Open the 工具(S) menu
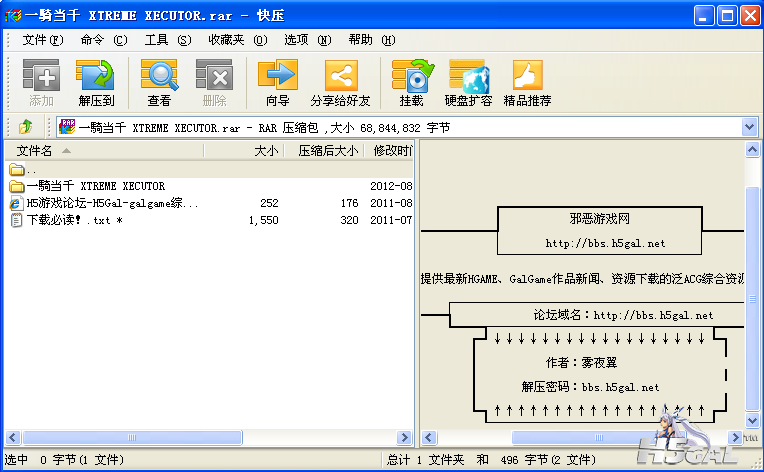 click(x=167, y=40)
